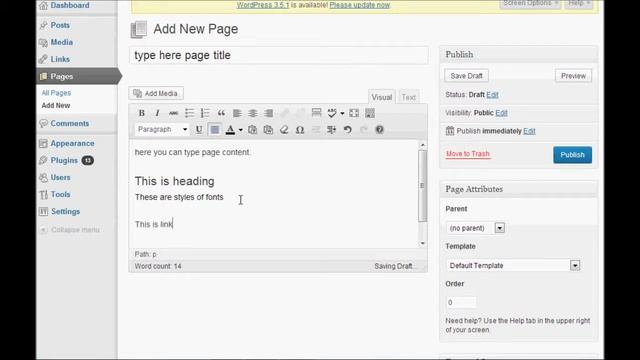Align text center

tap(253, 113)
